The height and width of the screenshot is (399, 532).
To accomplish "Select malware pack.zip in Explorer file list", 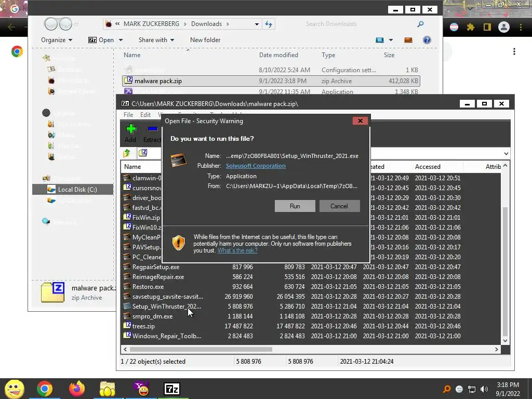I will pyautogui.click(x=271, y=81).
